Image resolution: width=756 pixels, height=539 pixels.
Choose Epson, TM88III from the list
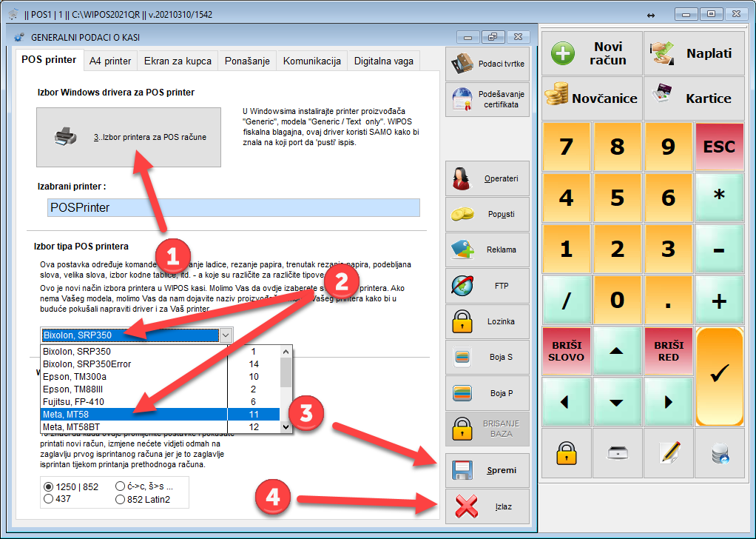coord(133,389)
